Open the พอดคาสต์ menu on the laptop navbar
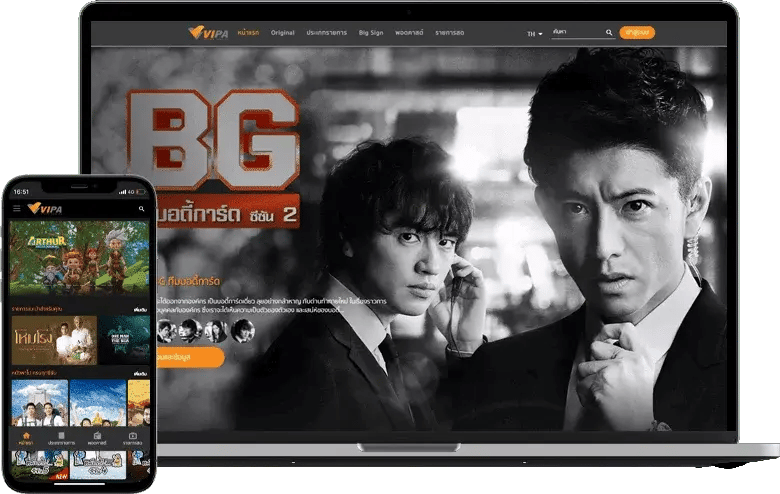 click(409, 32)
